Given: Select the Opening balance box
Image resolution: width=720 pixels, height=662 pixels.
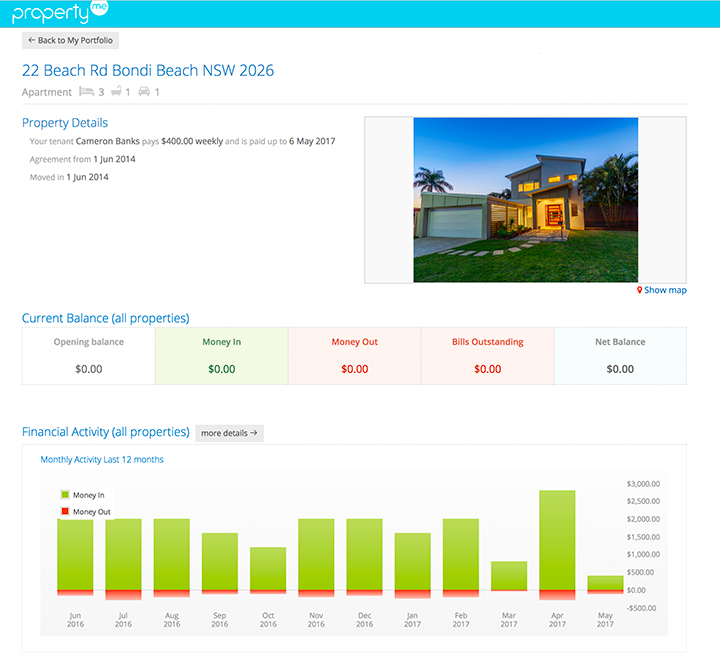Looking at the screenshot, I should (89, 356).
